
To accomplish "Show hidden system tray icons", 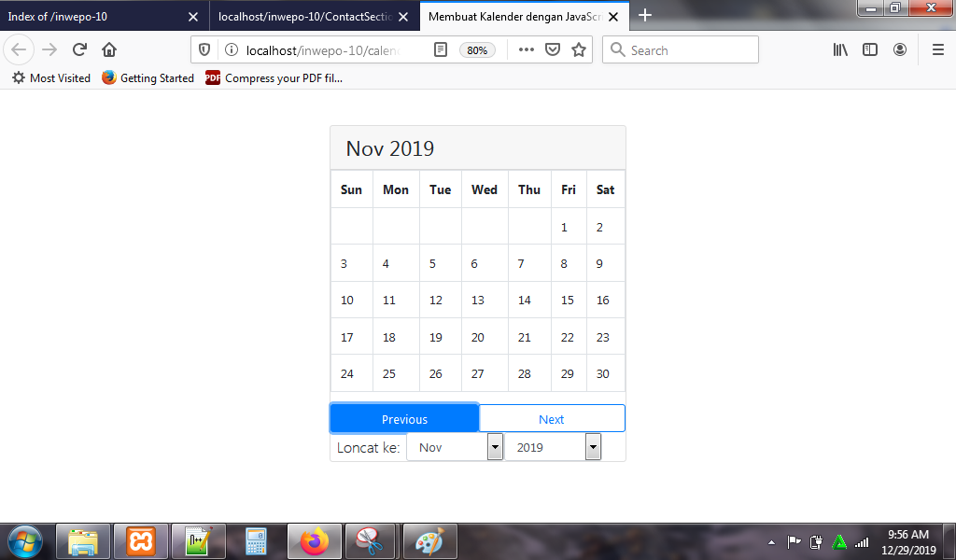I will [771, 541].
